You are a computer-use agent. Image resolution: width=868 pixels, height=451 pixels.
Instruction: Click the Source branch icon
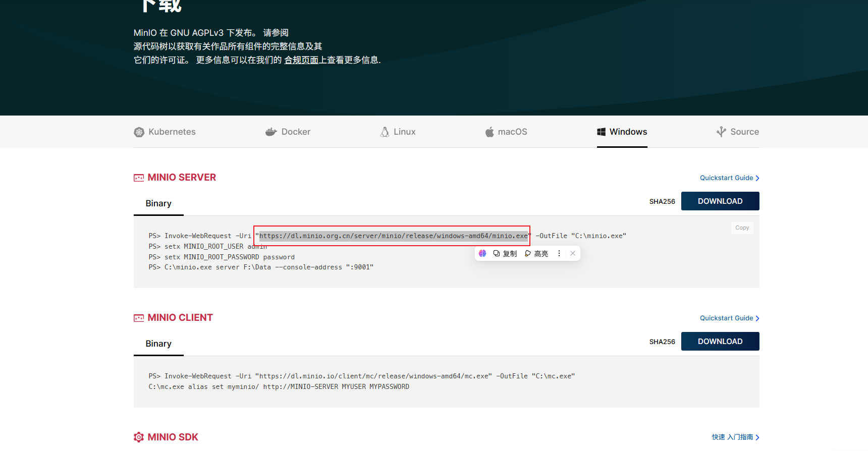(x=721, y=132)
